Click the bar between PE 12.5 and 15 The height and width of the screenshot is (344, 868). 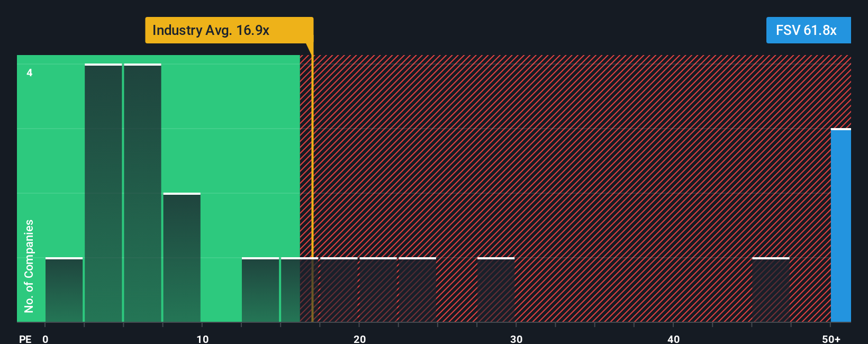(x=260, y=290)
